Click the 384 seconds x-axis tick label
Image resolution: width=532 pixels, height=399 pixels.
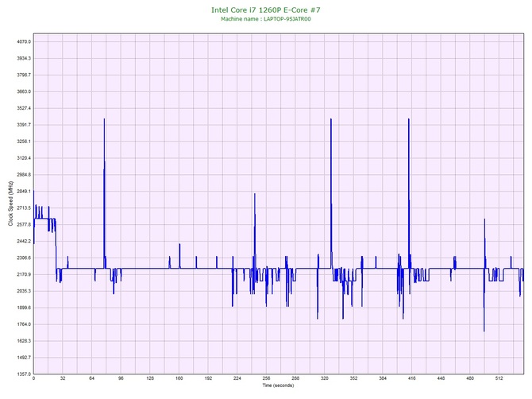pos(383,378)
